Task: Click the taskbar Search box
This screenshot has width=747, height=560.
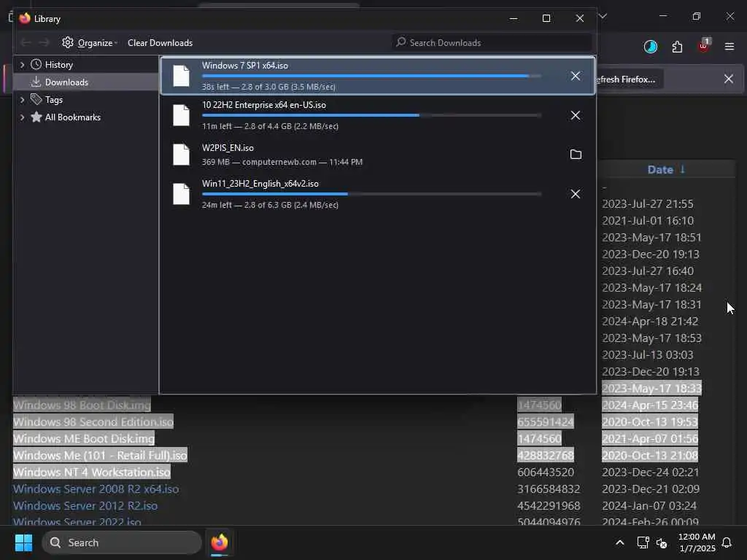Action: [122, 542]
